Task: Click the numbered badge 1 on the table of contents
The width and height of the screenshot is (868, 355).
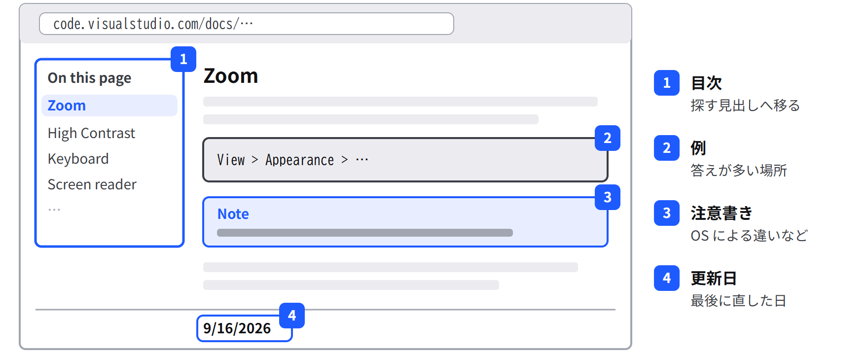Action: 183,59
